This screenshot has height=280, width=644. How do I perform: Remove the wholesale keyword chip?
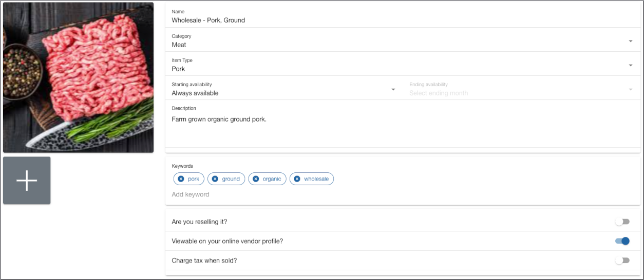[297, 179]
